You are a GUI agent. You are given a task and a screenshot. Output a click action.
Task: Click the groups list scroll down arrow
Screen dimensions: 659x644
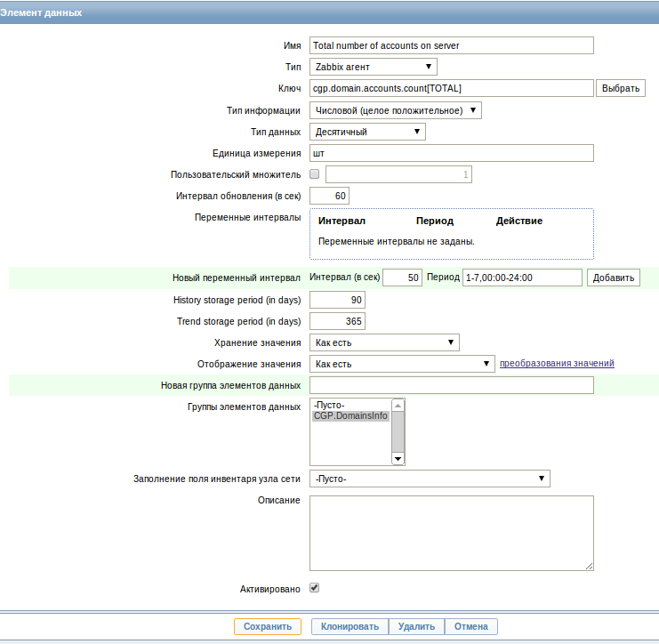[x=398, y=459]
